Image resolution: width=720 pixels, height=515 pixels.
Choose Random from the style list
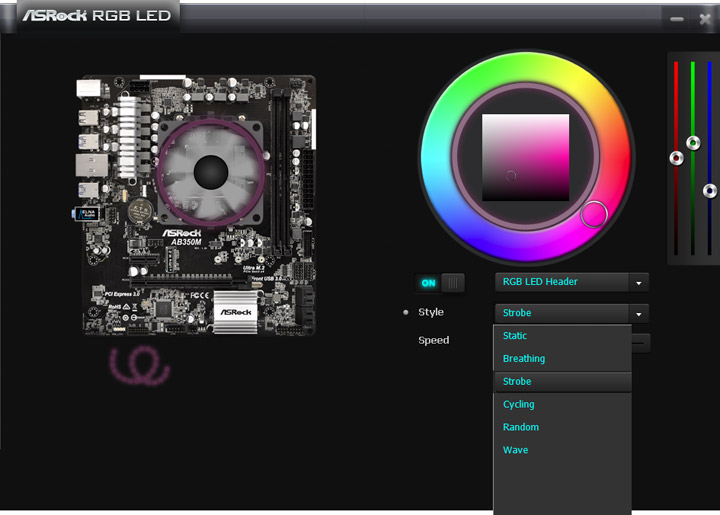[562, 427]
